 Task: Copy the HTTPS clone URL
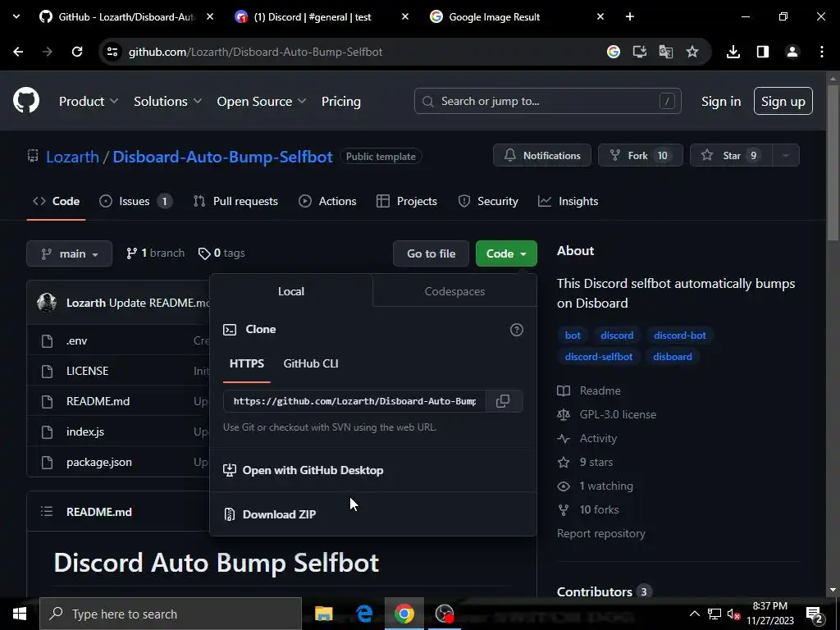click(x=503, y=401)
